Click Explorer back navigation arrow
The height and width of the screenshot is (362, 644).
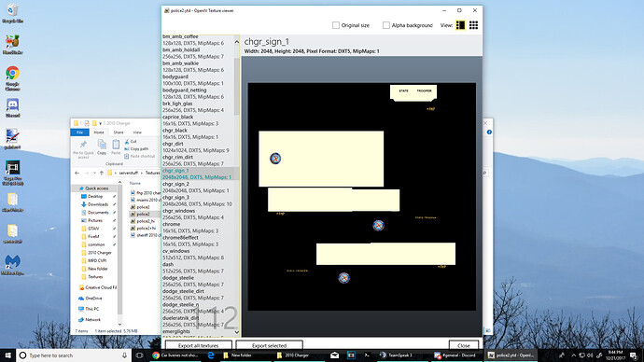77,173
